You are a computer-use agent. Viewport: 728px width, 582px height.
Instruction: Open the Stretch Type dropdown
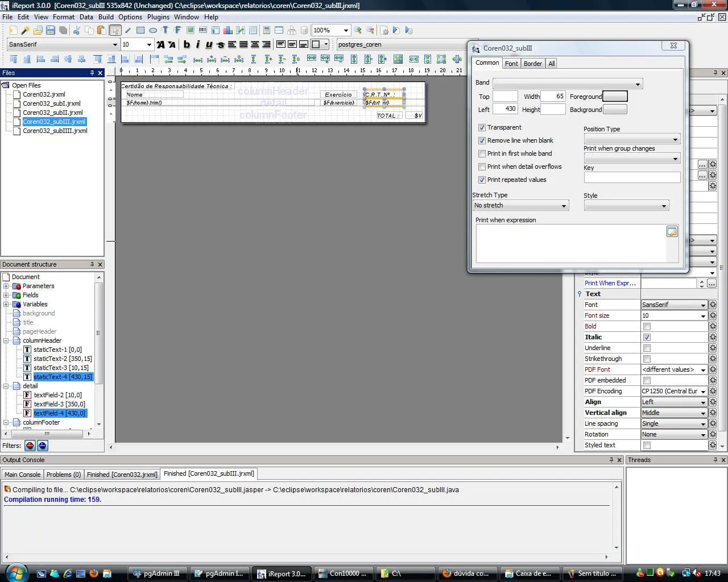[520, 206]
